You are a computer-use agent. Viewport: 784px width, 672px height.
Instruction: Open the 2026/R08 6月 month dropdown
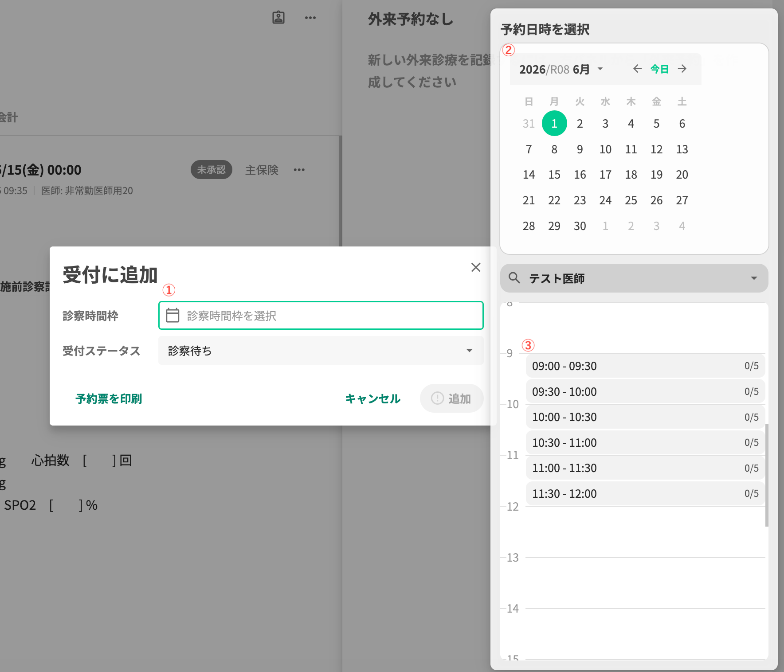pos(561,69)
